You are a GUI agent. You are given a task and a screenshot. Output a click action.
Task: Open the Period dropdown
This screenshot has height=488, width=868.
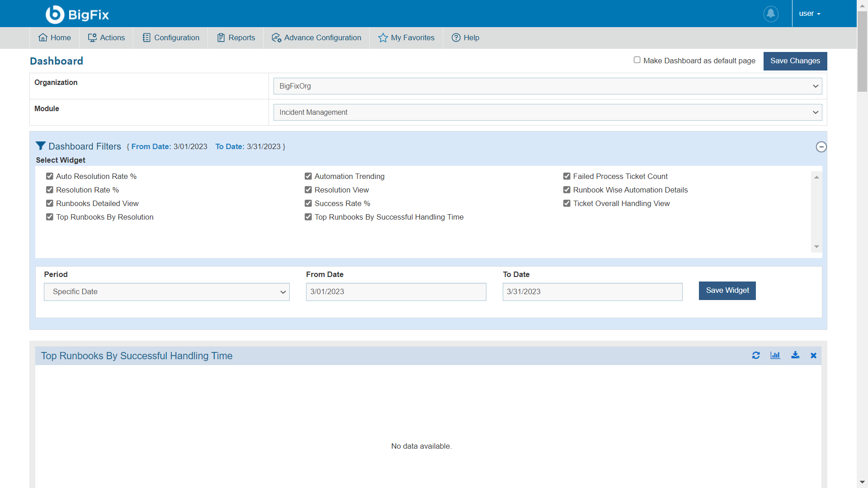pos(166,292)
